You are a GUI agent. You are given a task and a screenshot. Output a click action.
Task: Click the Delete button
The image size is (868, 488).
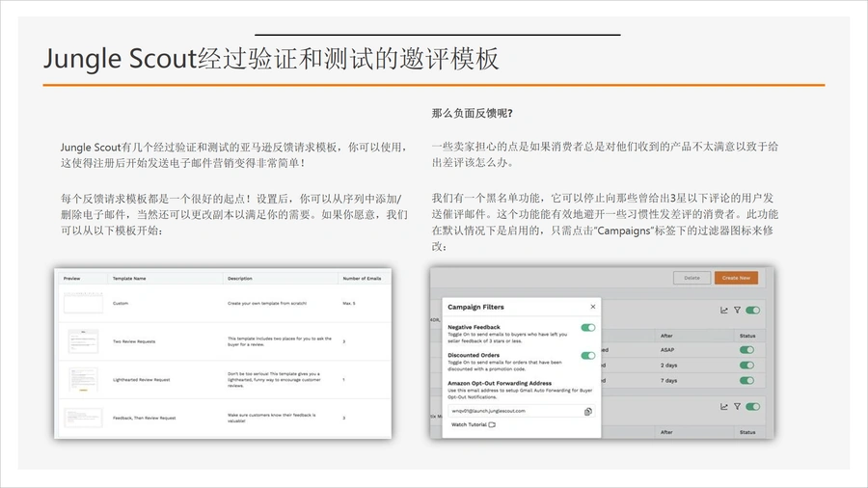click(x=692, y=278)
